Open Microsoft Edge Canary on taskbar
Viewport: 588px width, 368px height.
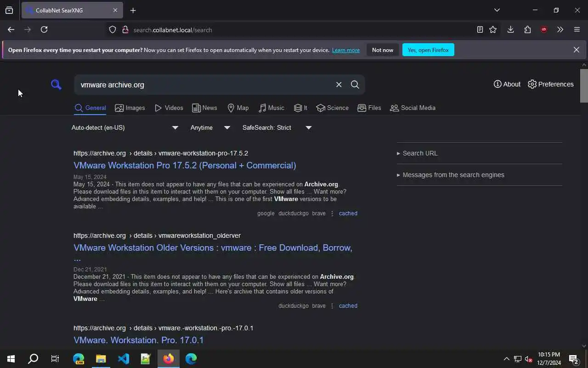click(x=79, y=359)
